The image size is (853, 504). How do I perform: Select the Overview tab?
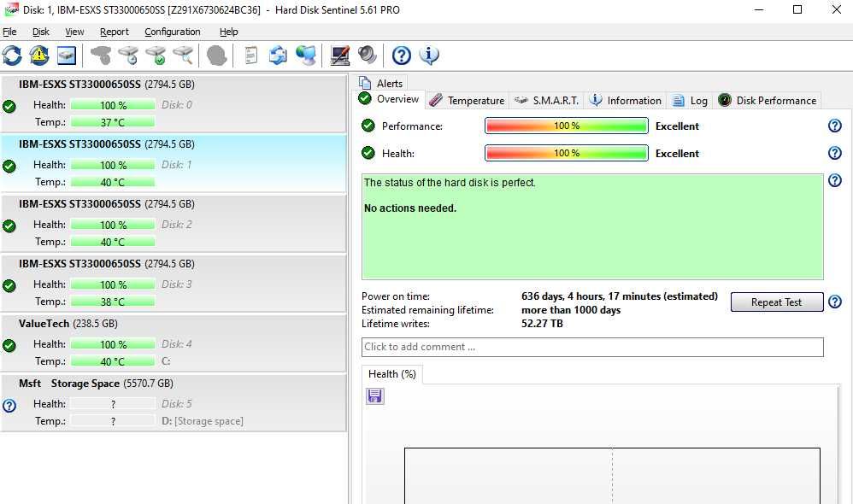click(x=389, y=99)
